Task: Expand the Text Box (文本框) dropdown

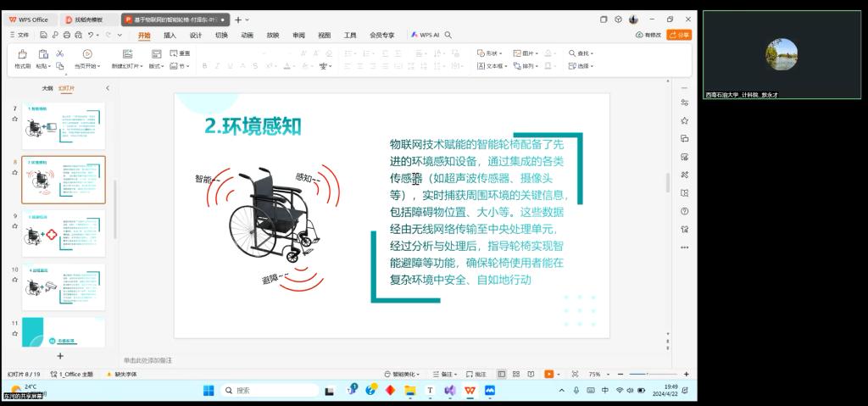Action: (492, 65)
